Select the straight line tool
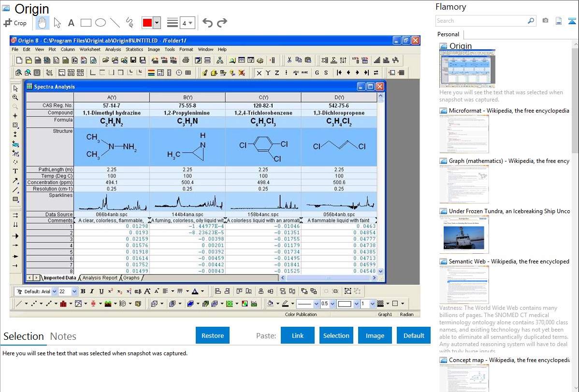579x392 pixels. tap(115, 23)
